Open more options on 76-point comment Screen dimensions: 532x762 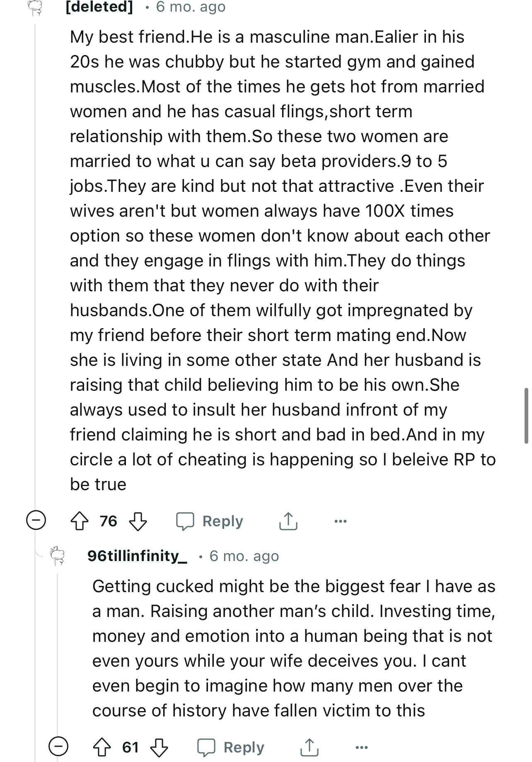pyautogui.click(x=341, y=521)
